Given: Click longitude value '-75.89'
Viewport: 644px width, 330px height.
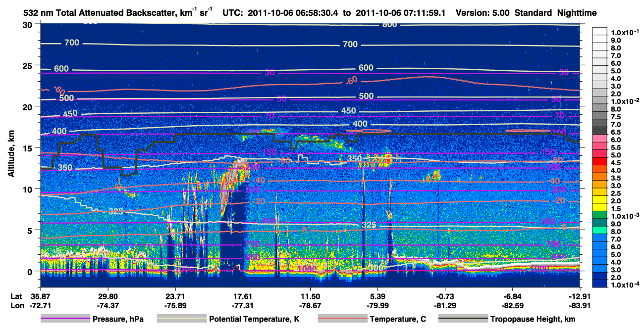Looking at the screenshot, I should pyautogui.click(x=175, y=306).
